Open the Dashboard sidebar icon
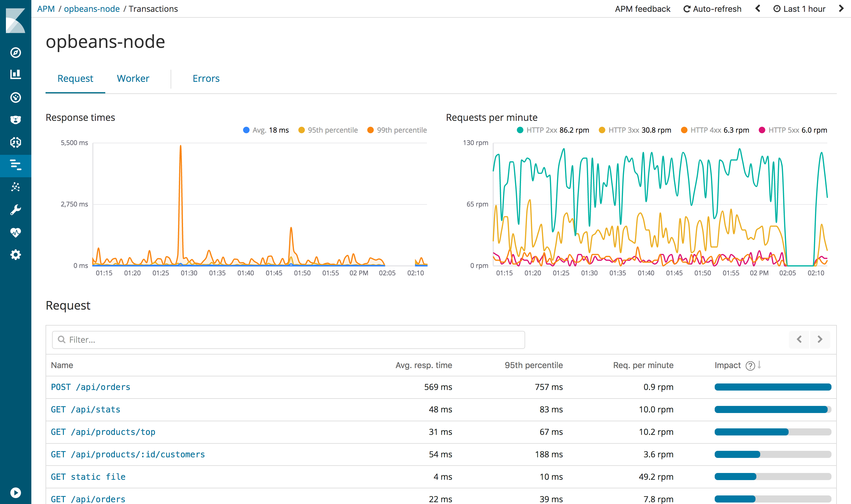Screen dimensions: 851x504 [15, 98]
